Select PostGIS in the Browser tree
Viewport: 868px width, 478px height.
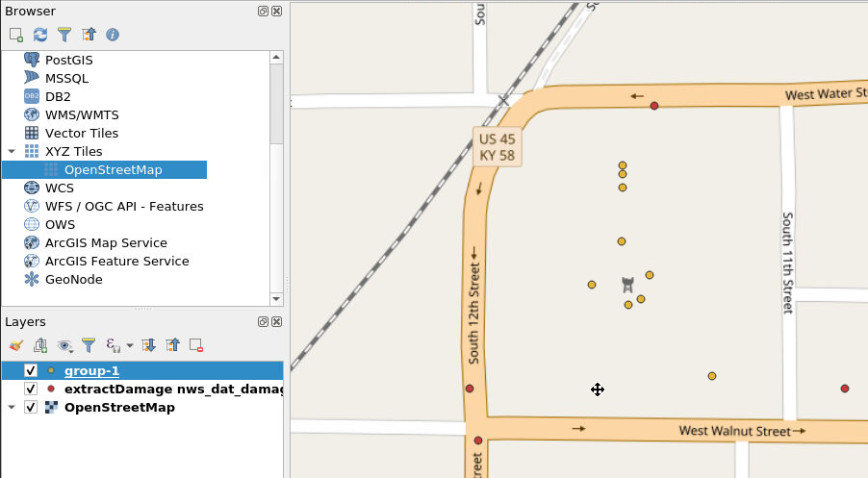pos(68,60)
